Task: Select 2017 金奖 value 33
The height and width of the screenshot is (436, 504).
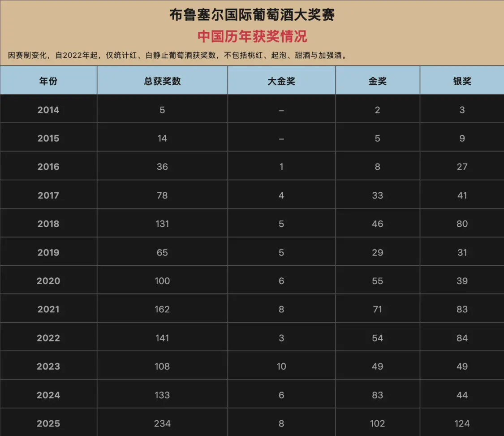Action: pyautogui.click(x=377, y=195)
